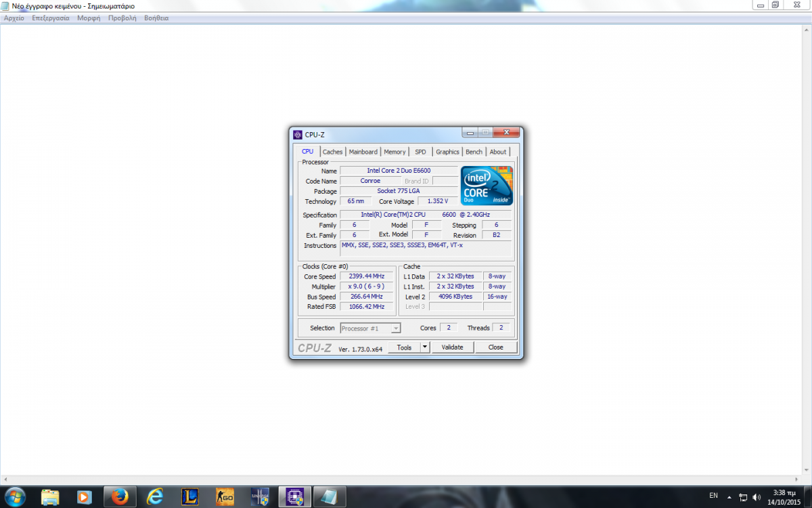Click CPU-Z version text Ver. 1.73.0.x64
Image resolution: width=812 pixels, height=508 pixels.
(x=361, y=349)
